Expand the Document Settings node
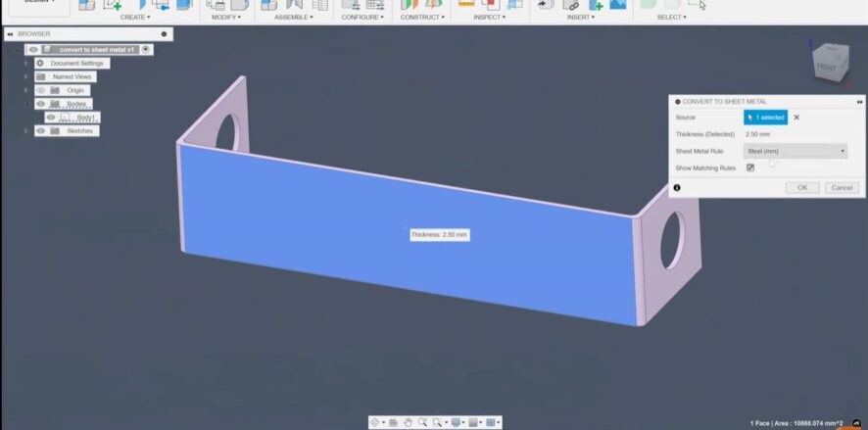The width and height of the screenshot is (868, 430). pos(25,63)
